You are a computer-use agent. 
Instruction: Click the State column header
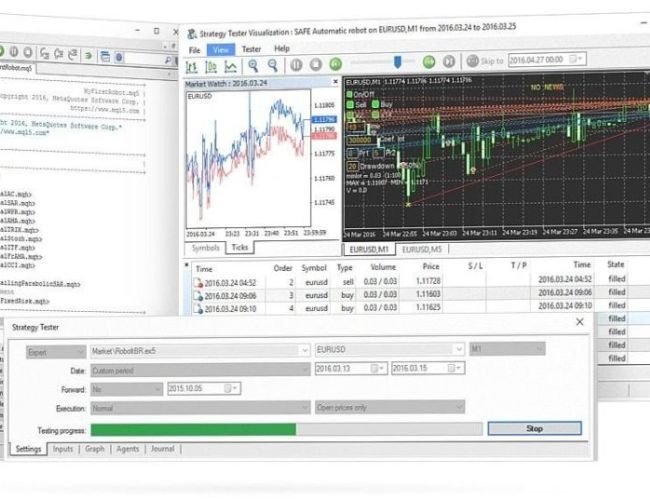click(616, 264)
